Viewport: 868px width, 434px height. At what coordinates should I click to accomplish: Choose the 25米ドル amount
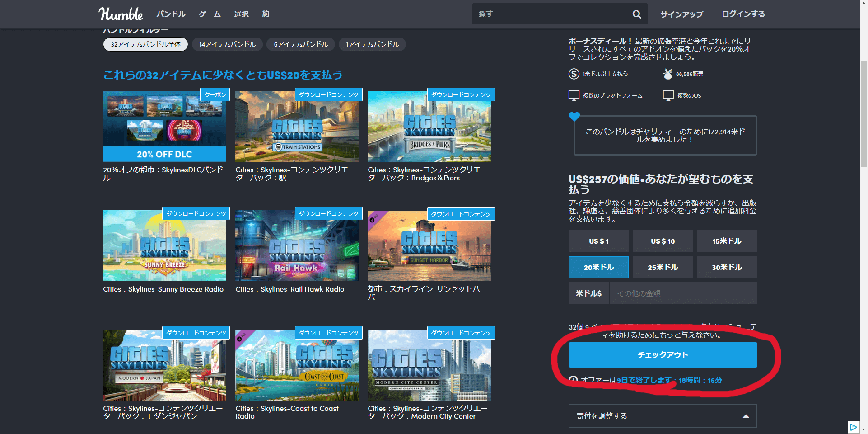(663, 267)
